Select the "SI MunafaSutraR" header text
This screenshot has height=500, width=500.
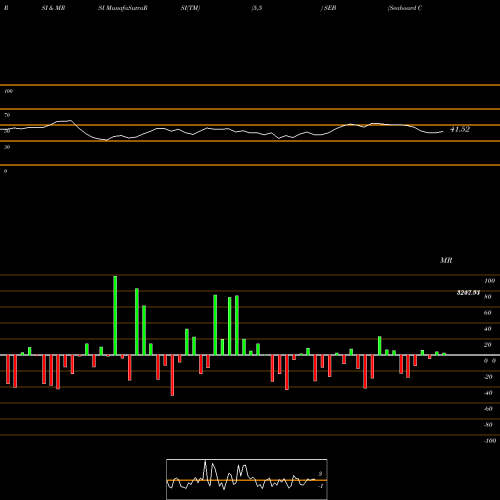tap(123, 8)
